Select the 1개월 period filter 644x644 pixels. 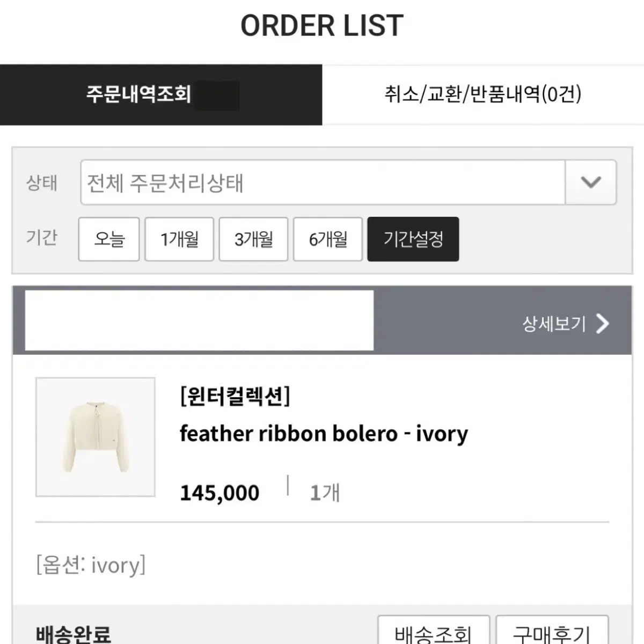point(179,239)
